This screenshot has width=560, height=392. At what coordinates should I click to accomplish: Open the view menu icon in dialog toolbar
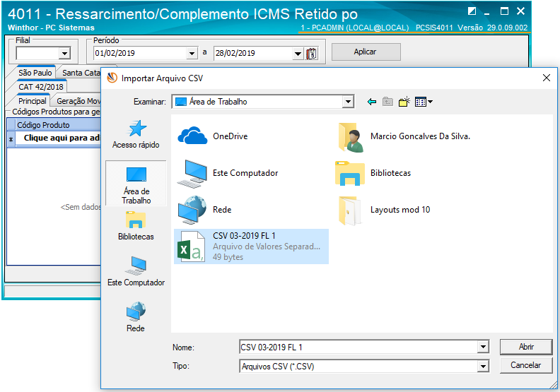424,102
